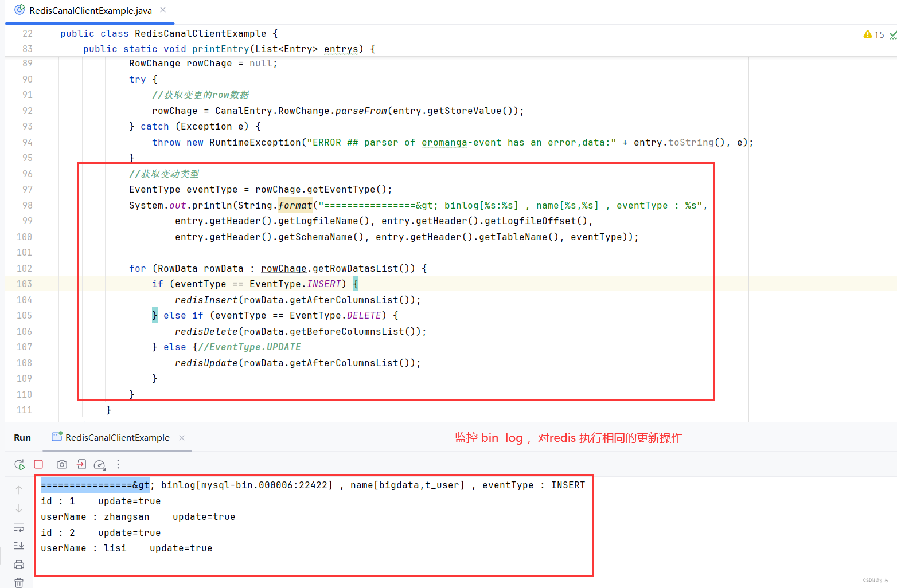Viewport: 897px width, 588px height.
Task: Open the 15 warnings inspection indicator
Action: [874, 34]
